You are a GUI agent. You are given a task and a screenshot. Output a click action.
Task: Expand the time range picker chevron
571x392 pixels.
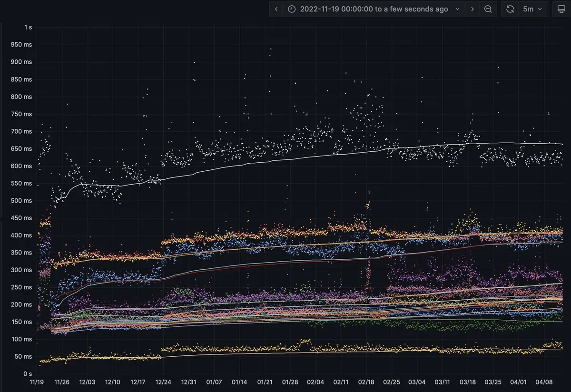point(457,9)
